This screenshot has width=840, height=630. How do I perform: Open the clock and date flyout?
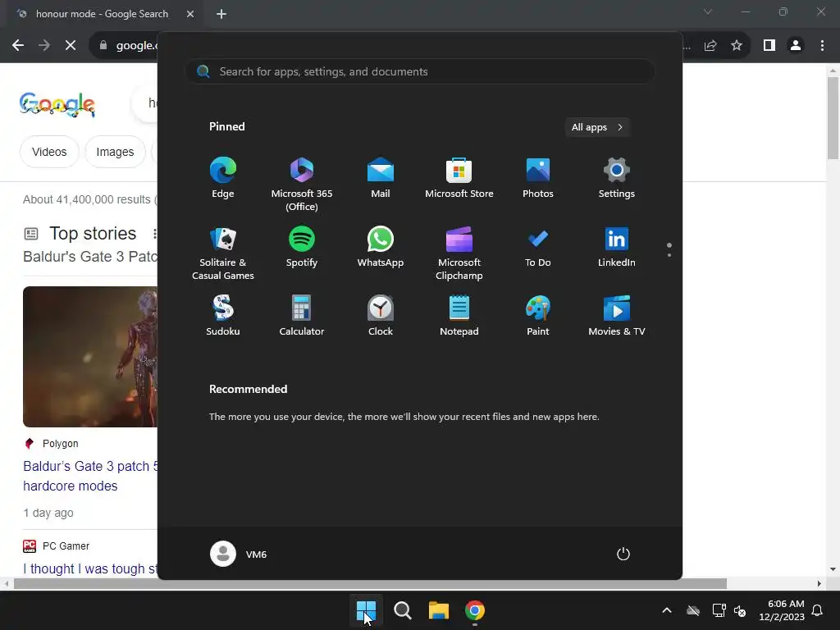782,610
